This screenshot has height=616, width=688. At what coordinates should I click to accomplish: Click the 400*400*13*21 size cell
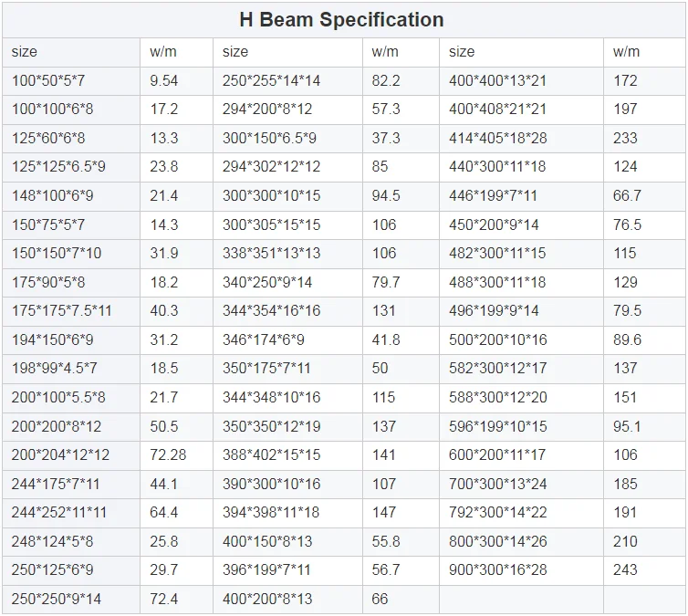497,80
